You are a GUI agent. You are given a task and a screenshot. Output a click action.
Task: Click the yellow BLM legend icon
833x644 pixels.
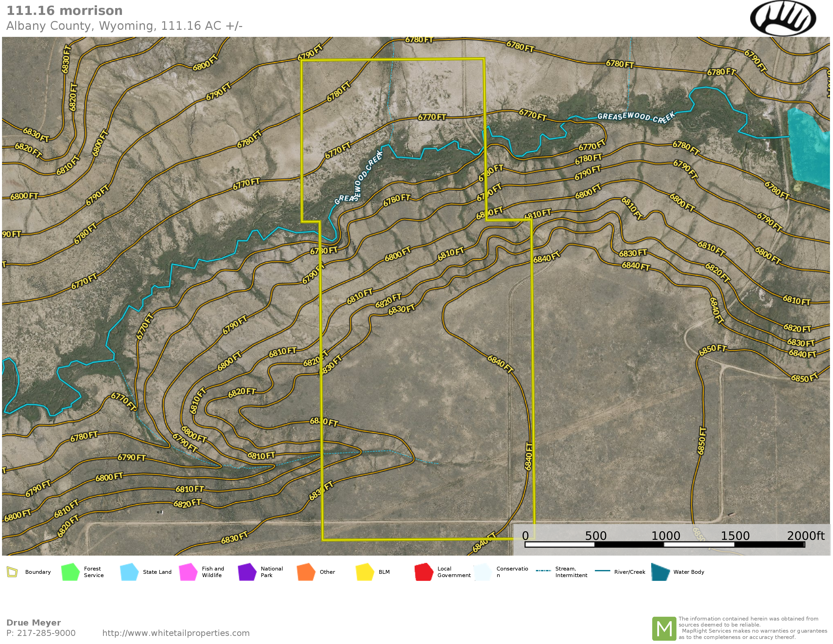click(365, 572)
